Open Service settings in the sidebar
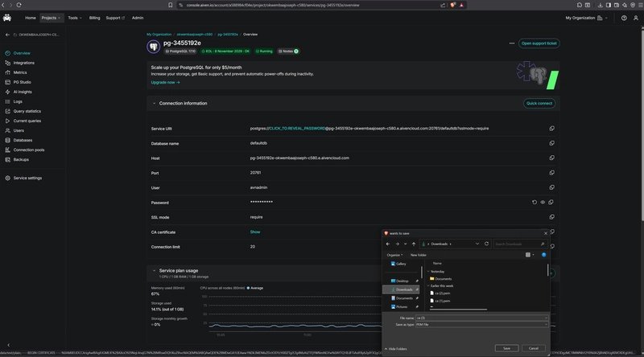644x357 pixels. coord(27,178)
